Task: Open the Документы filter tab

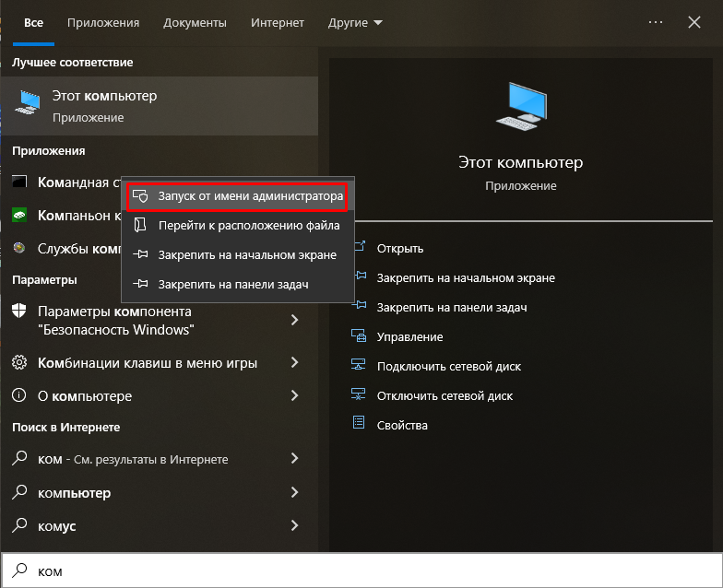Action: click(196, 22)
